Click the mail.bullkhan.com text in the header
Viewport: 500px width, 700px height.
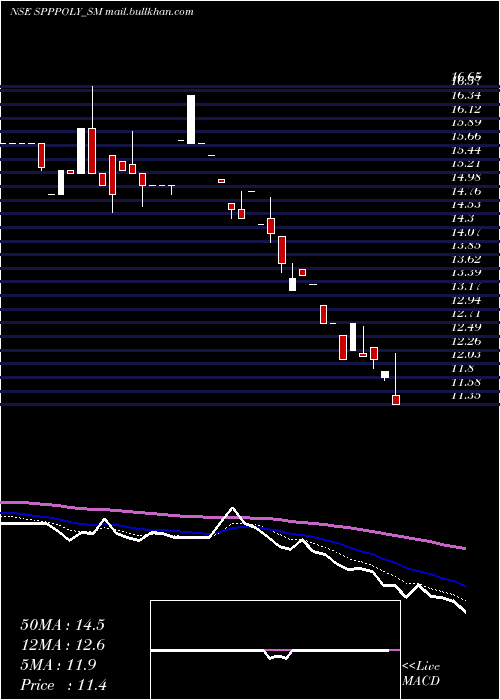[x=150, y=12]
